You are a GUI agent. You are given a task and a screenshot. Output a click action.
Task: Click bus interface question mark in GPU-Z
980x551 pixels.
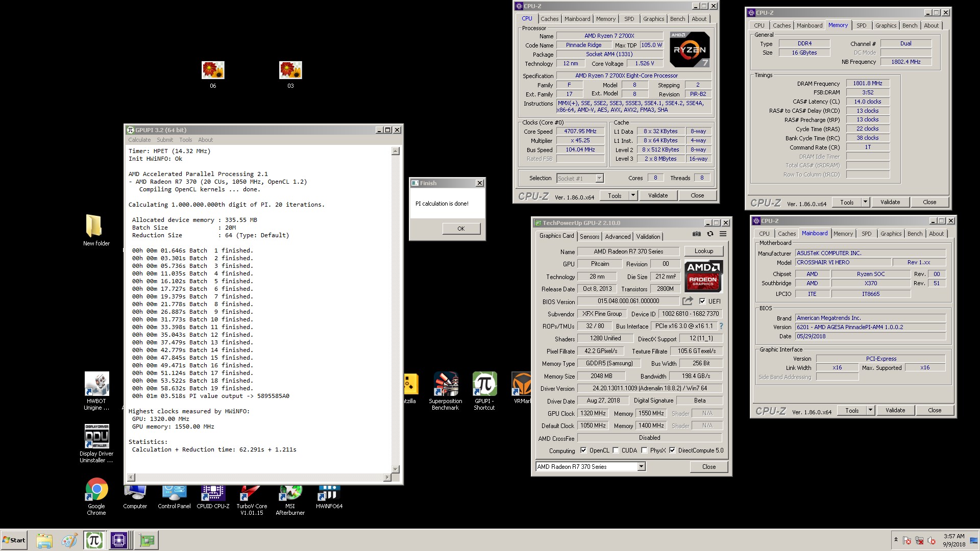(x=721, y=326)
